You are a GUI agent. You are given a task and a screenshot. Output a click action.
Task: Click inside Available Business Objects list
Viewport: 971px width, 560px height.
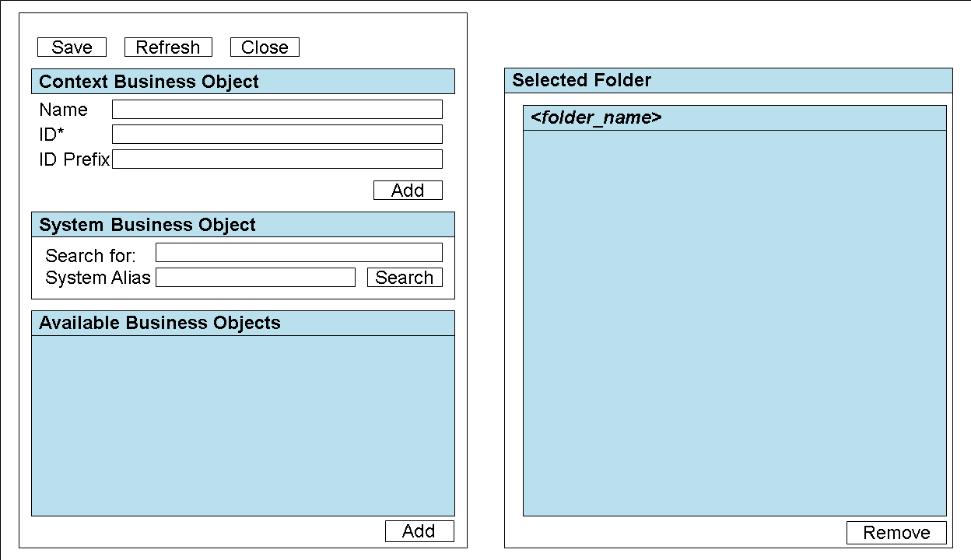[x=243, y=425]
